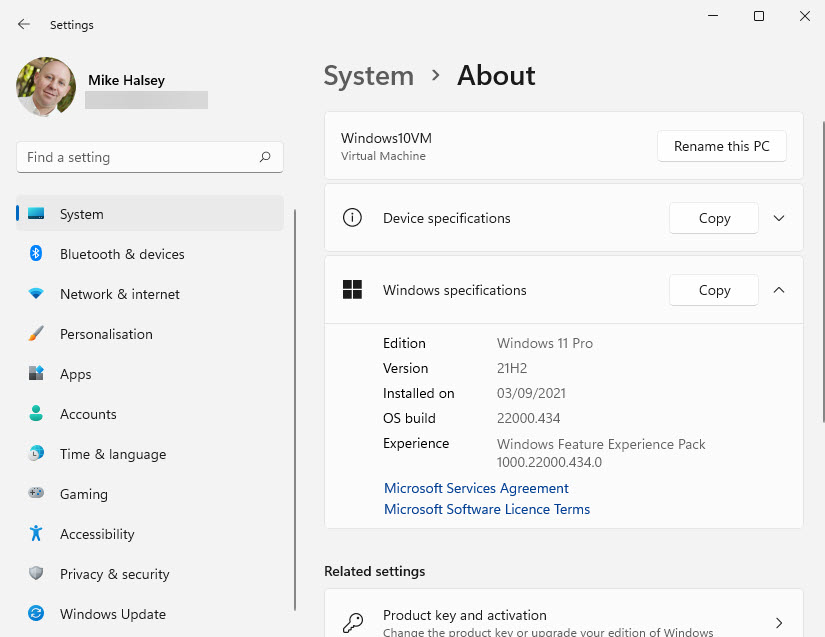Viewport: 825px width, 637px height.
Task: Copy the Windows specifications
Action: tap(714, 290)
